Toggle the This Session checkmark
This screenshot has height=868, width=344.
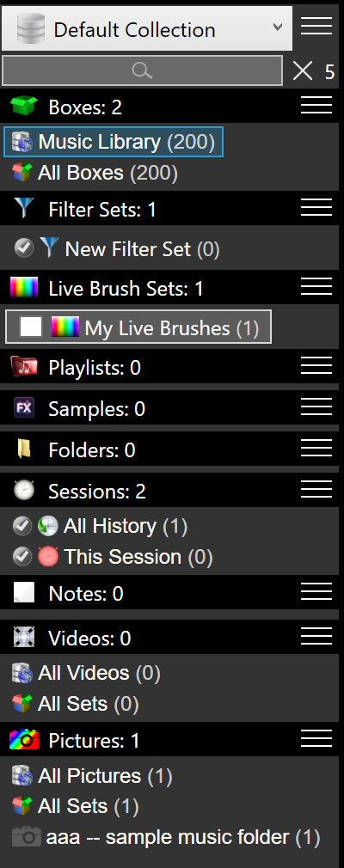pos(21,557)
